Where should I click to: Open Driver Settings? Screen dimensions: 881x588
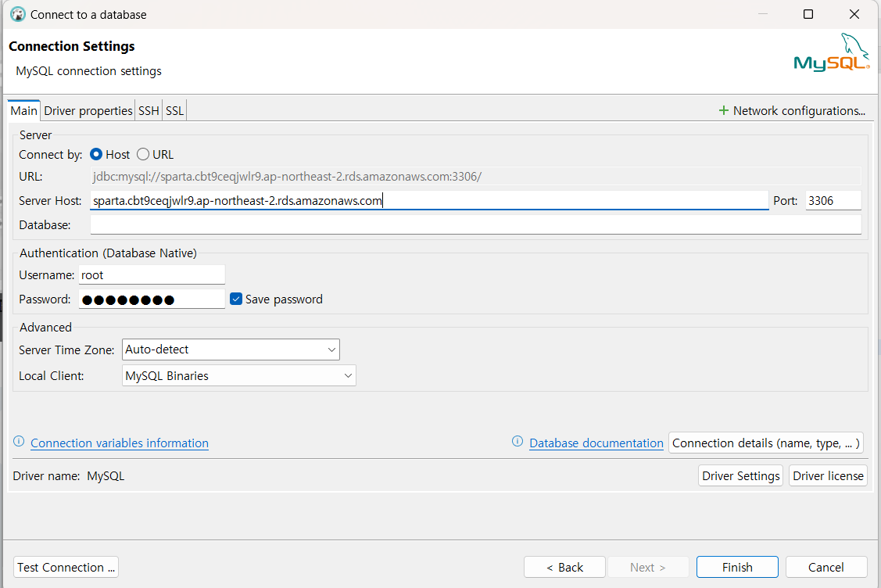(740, 475)
